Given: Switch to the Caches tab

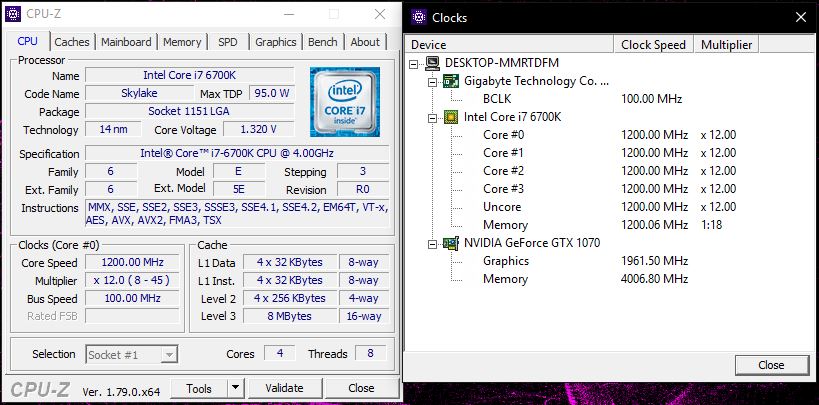Looking at the screenshot, I should 72,42.
